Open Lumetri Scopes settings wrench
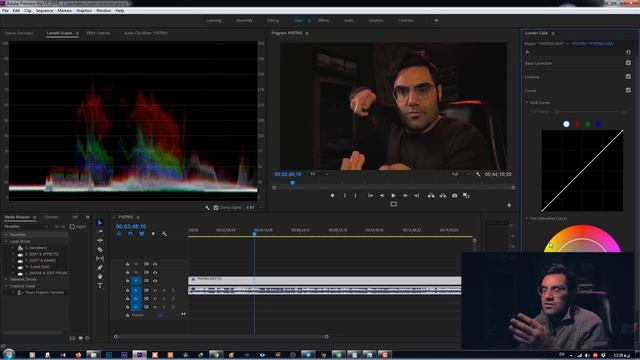Screen dimensions: 640x360 point(207,208)
